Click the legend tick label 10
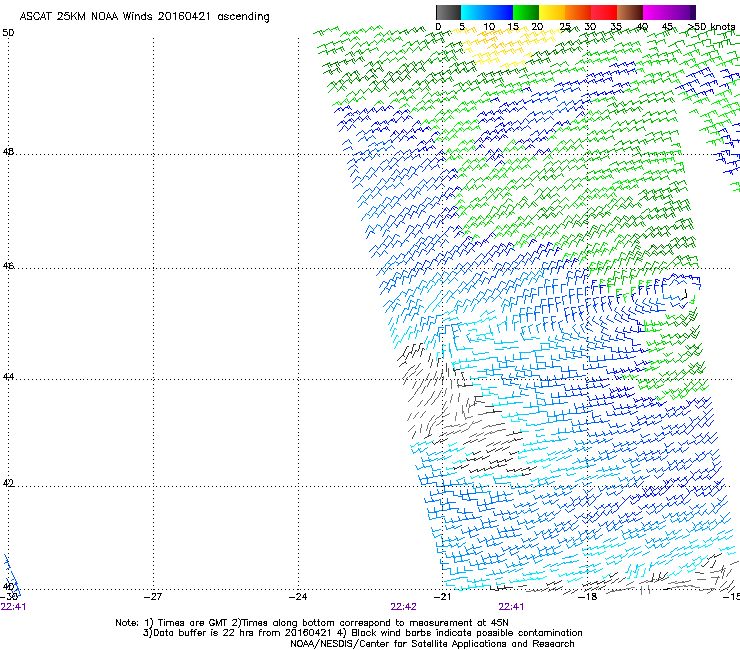 coord(489,27)
